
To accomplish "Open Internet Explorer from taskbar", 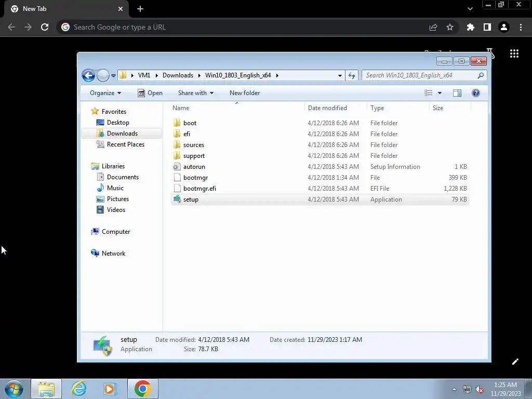I will (x=78, y=389).
